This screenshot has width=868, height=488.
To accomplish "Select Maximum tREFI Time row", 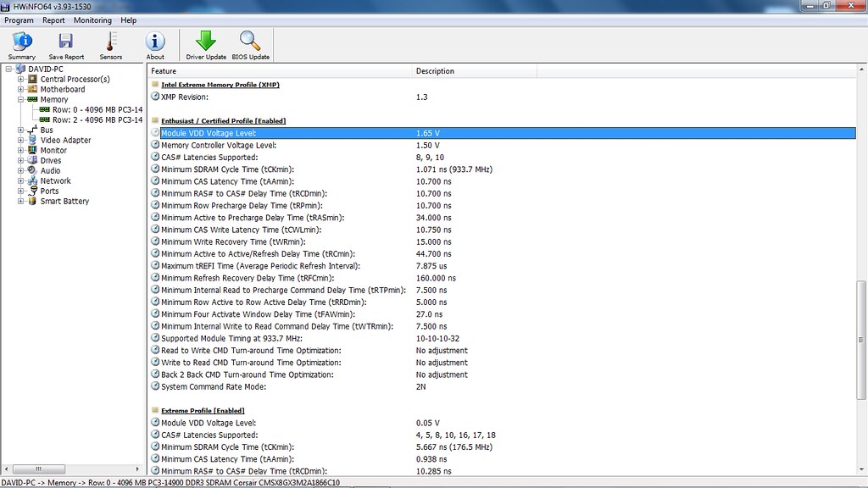I will coord(503,265).
